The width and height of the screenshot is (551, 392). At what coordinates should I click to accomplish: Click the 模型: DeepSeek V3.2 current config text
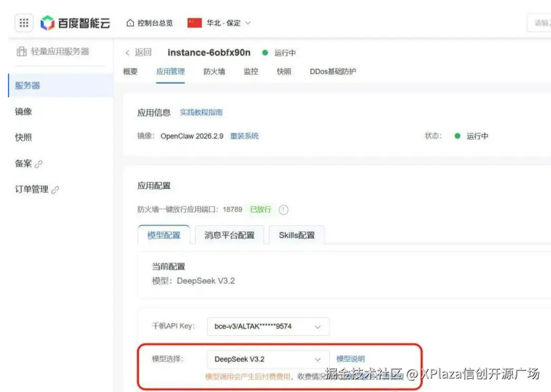(x=194, y=281)
